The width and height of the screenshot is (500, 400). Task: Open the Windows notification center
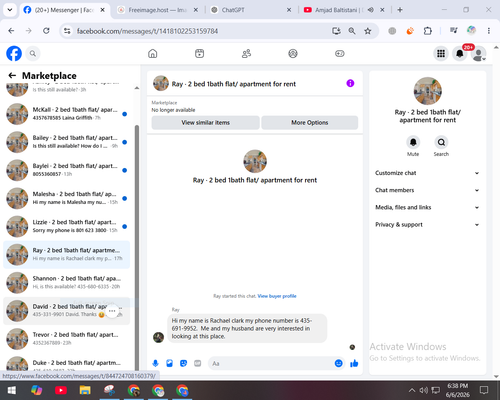point(484,390)
